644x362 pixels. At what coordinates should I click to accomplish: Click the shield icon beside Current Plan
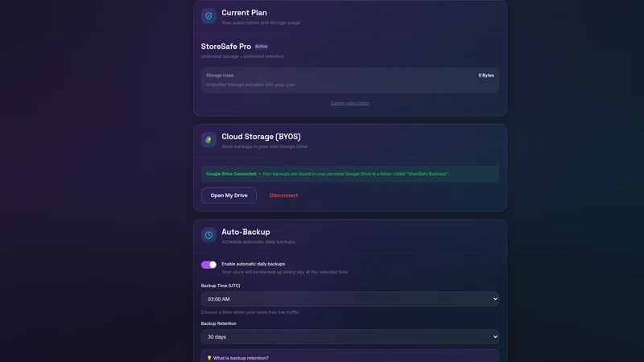coord(208,16)
